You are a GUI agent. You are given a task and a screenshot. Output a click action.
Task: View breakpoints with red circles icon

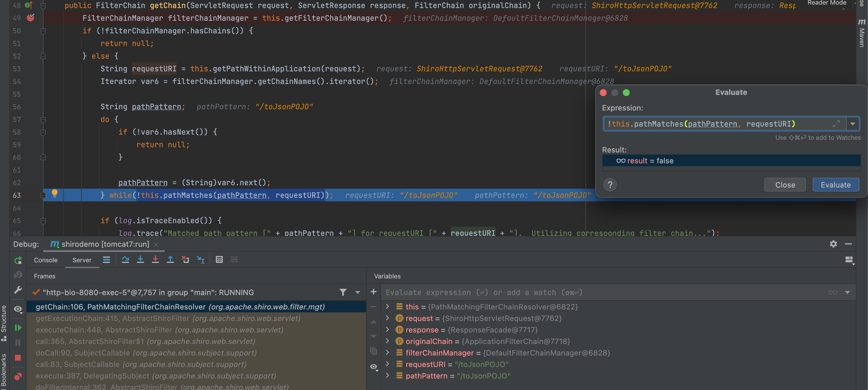(18, 376)
